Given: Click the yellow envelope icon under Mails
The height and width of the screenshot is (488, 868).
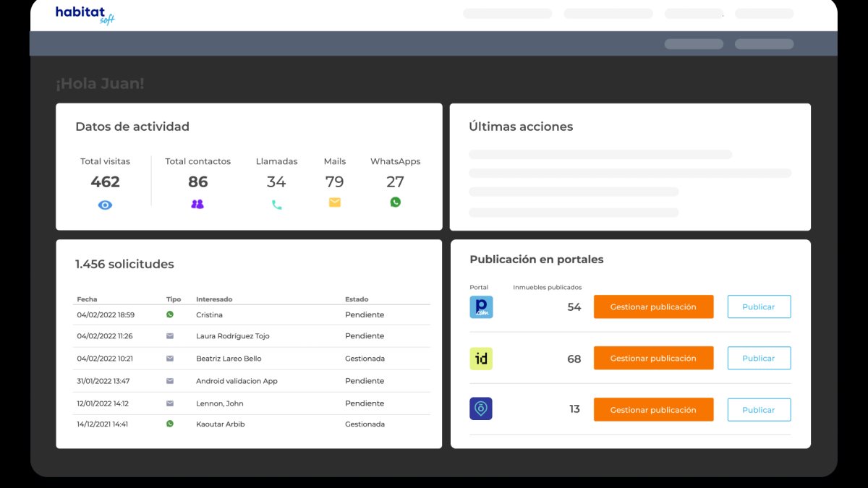Looking at the screenshot, I should click(x=334, y=203).
